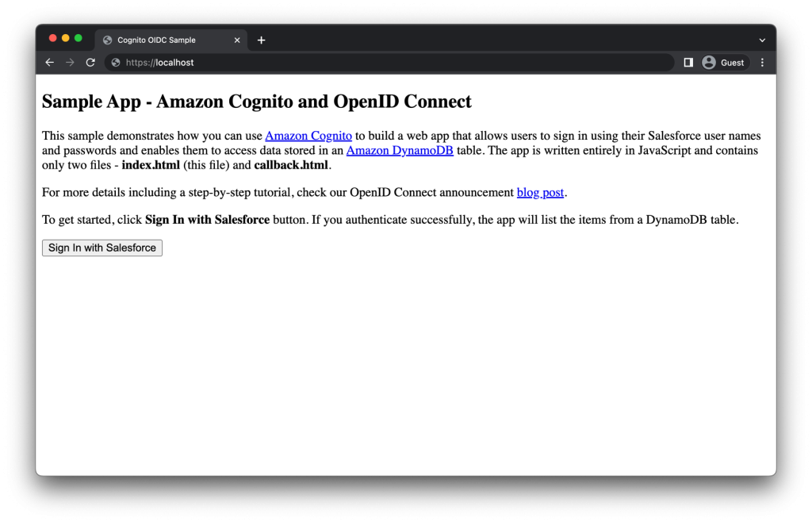Go back with the browser back arrow
Screen dimensions: 812x523
(x=49, y=63)
